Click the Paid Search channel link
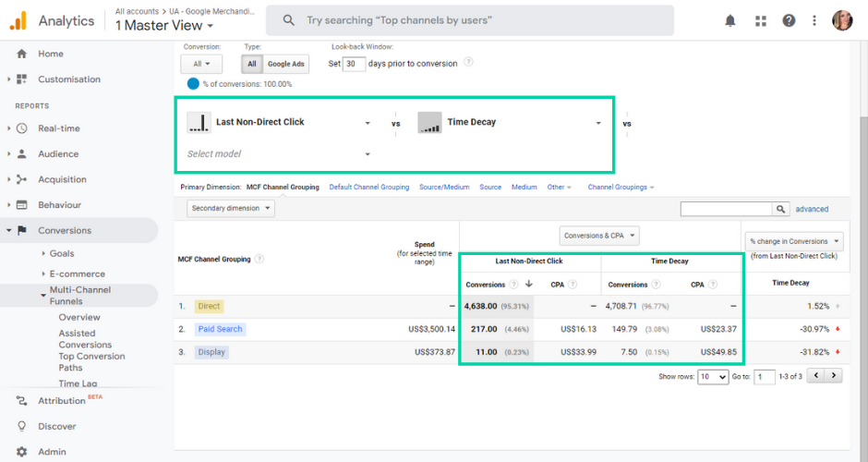The height and width of the screenshot is (462, 868). coord(221,329)
